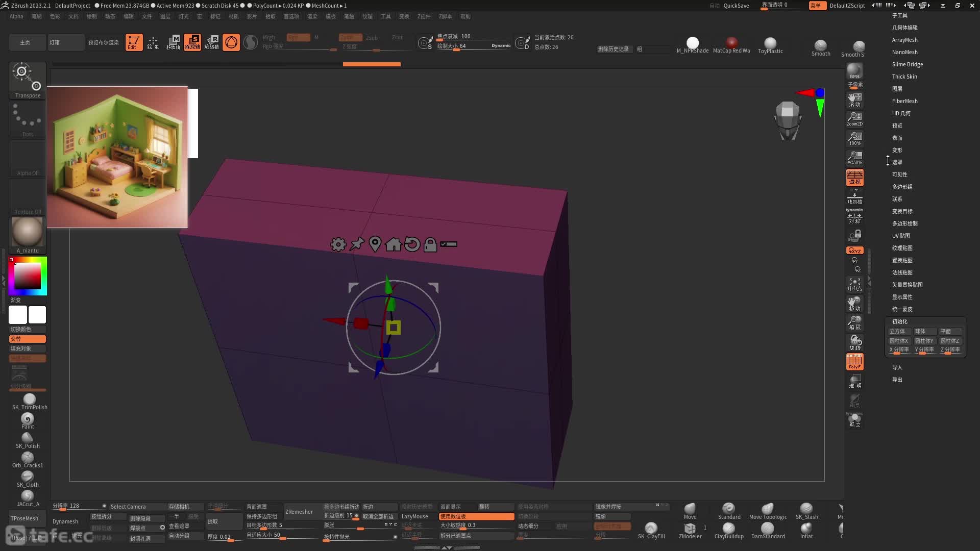Toggle Double-sided display (双面显示)
980x551 pixels.
tap(457, 507)
